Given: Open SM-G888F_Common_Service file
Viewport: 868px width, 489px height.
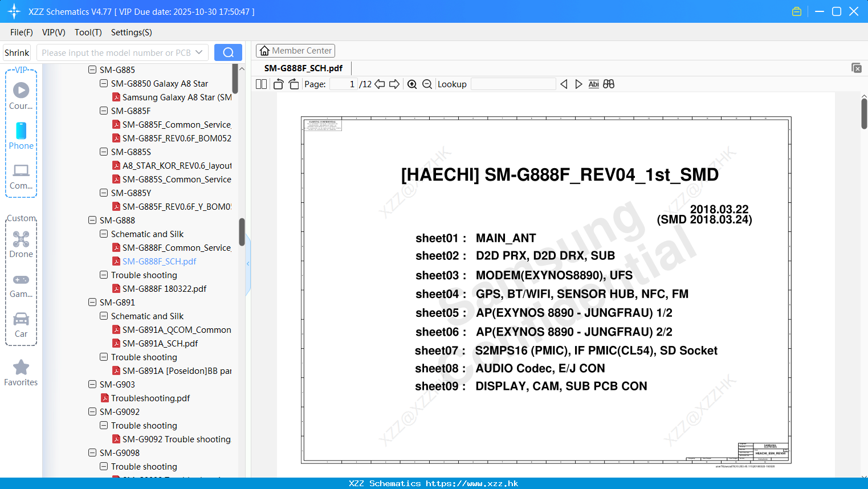Looking at the screenshot, I should pyautogui.click(x=177, y=247).
